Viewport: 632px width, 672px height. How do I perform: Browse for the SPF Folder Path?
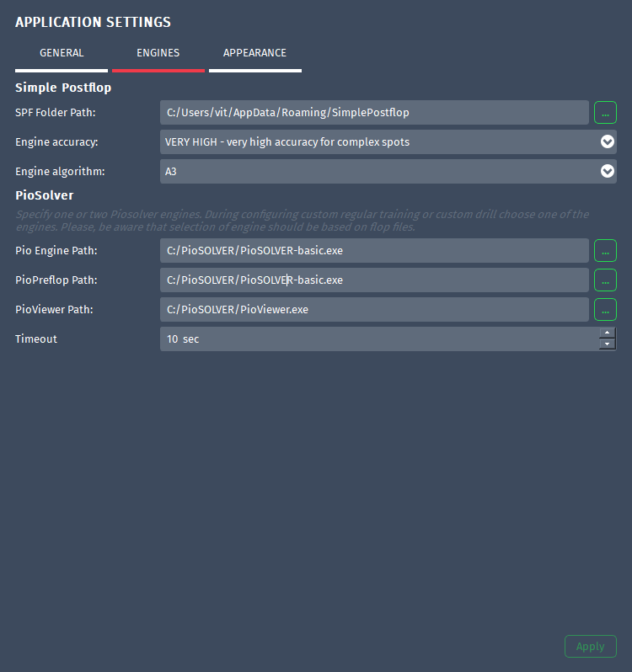tap(605, 113)
